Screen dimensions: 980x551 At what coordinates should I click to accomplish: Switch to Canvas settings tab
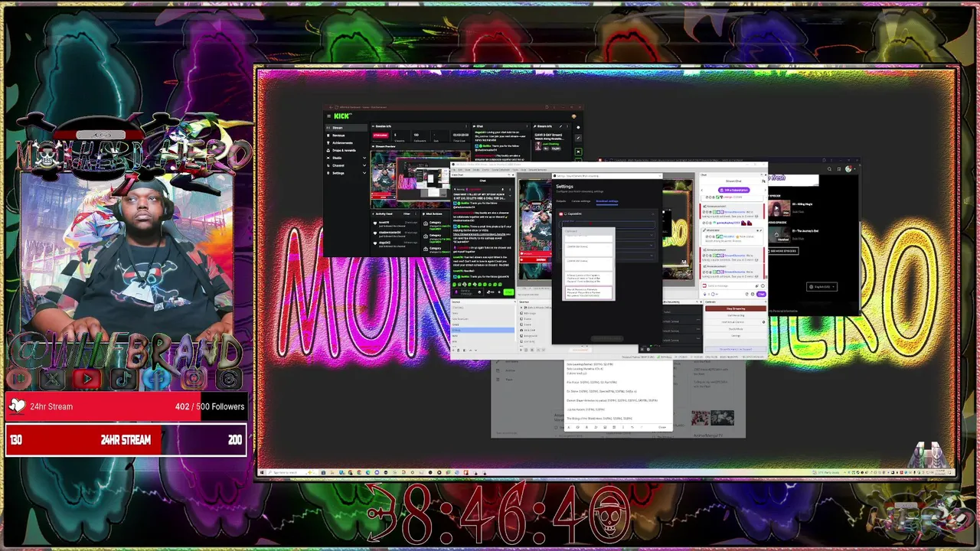[x=581, y=201]
